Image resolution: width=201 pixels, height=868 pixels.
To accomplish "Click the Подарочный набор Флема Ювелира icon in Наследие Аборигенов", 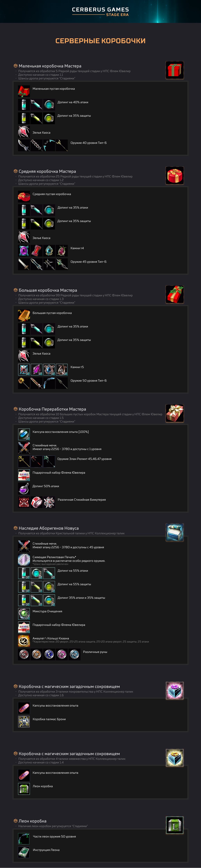I will (24, 627).
